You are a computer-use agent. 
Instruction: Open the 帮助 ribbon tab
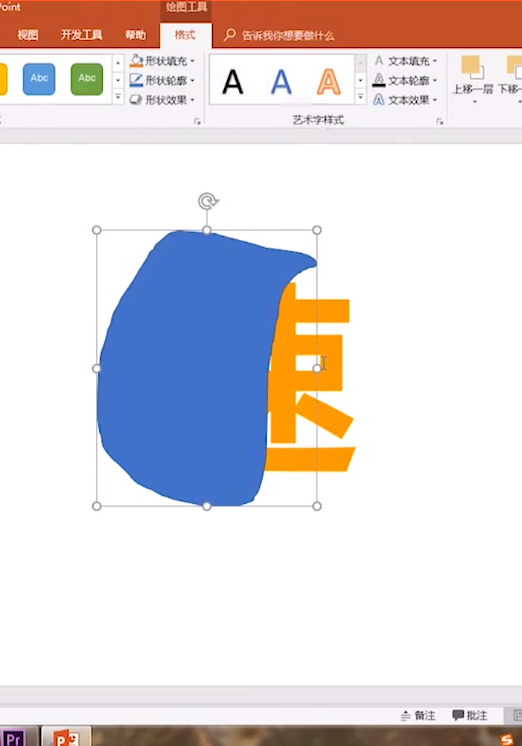click(x=135, y=35)
